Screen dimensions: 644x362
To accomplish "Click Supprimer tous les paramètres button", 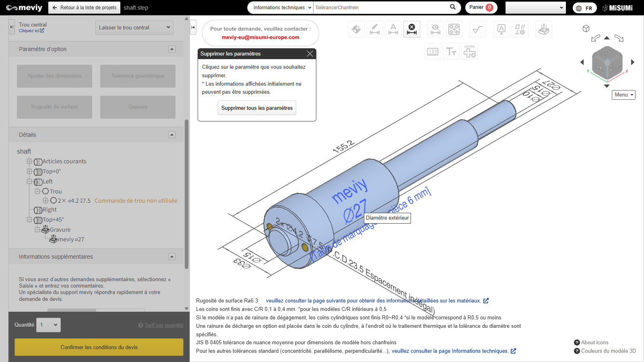I will [x=257, y=108].
